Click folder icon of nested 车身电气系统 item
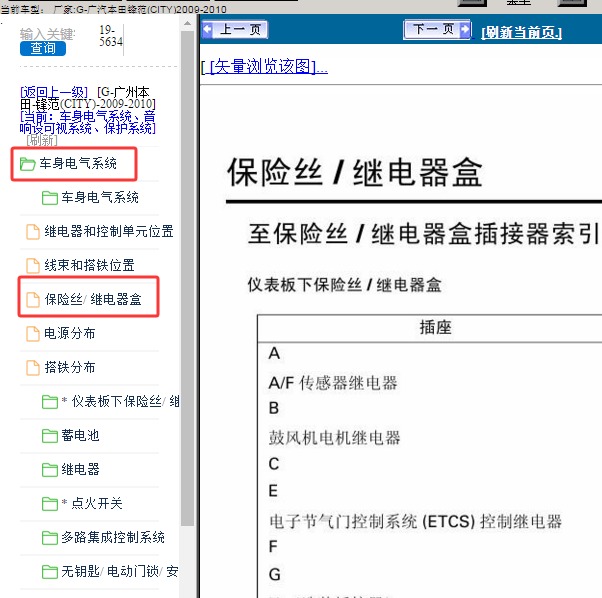 [x=50, y=198]
